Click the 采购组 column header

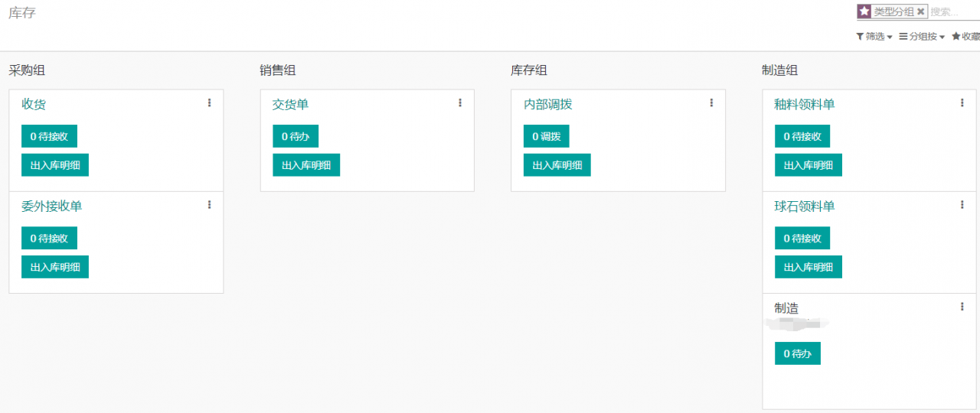(x=27, y=70)
